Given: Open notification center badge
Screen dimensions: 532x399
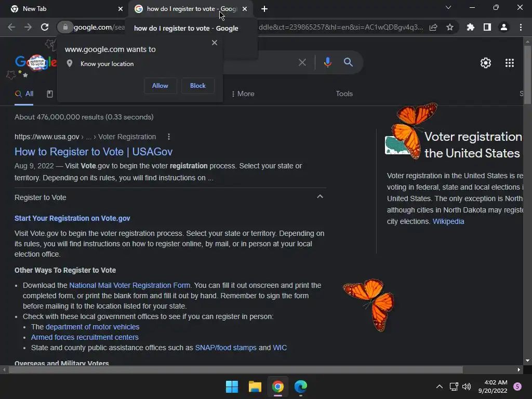Looking at the screenshot, I should tap(517, 387).
